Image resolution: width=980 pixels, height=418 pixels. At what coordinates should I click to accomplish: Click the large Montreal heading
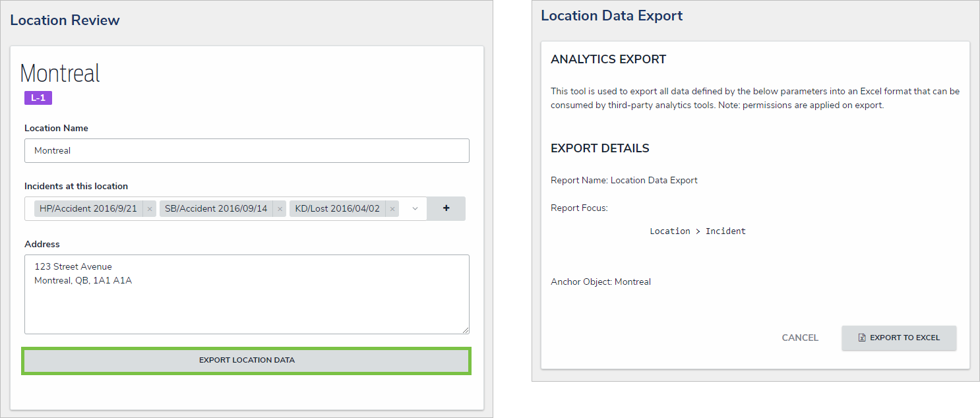click(60, 73)
